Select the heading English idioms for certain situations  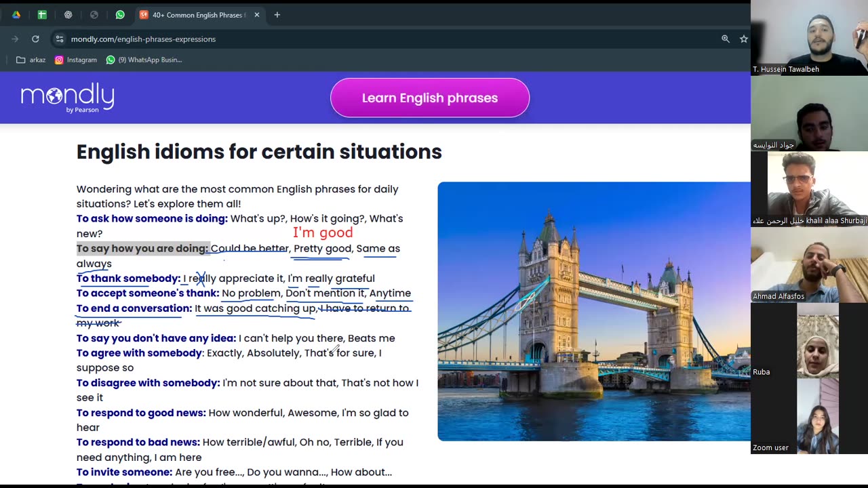tap(259, 152)
